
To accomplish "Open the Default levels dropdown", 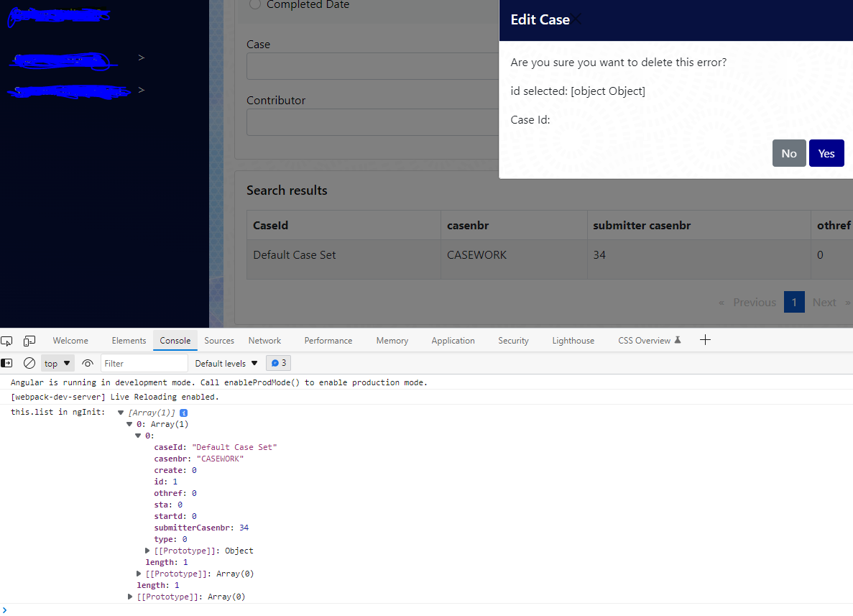I will 226,363.
